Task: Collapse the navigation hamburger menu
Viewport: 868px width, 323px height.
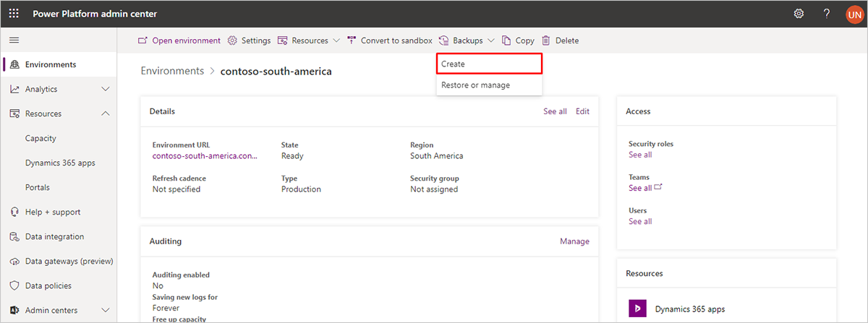Action: pos(14,40)
